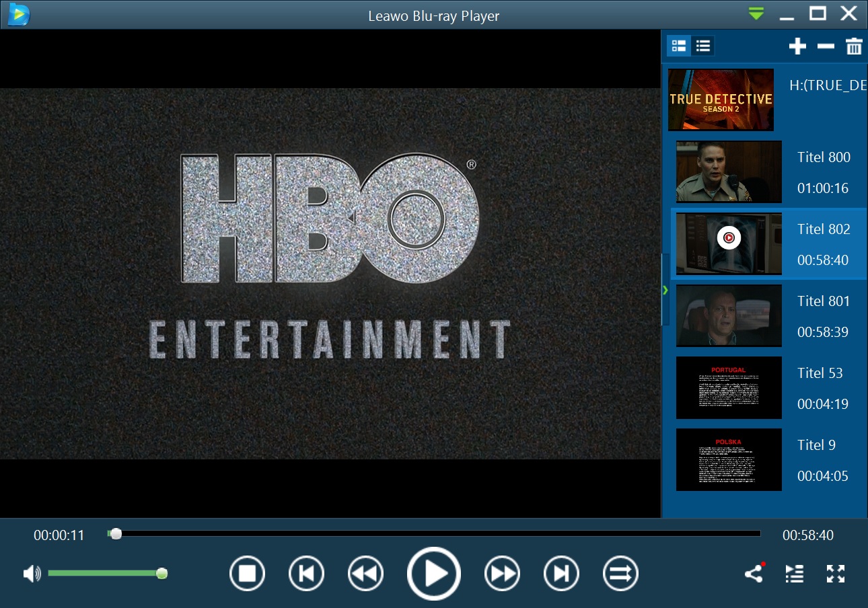Open the Titel 801 thumbnail
Image resolution: width=868 pixels, height=608 pixels.
(x=729, y=315)
